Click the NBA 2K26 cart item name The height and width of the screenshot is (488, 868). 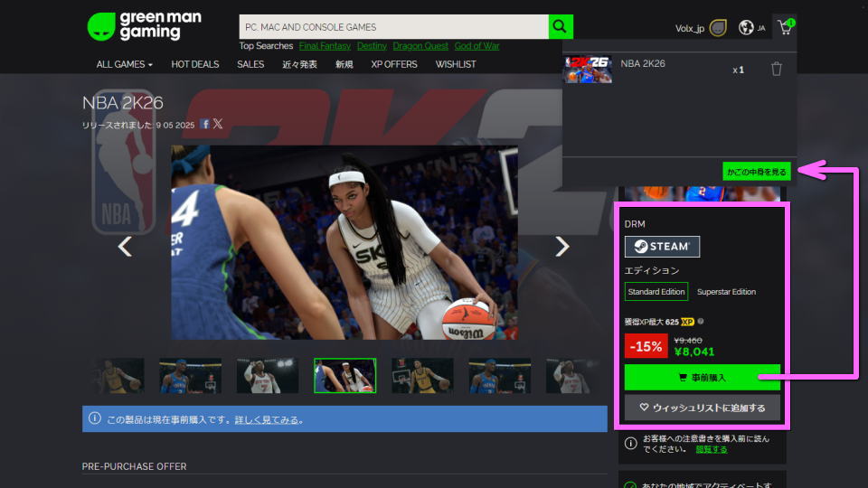tap(643, 63)
